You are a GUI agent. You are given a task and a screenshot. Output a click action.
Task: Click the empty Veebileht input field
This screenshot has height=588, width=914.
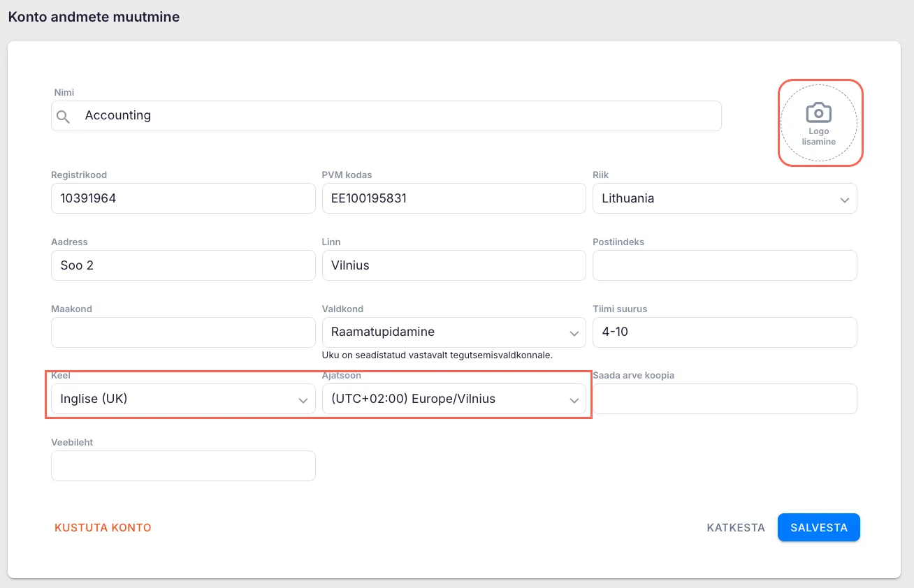point(182,466)
